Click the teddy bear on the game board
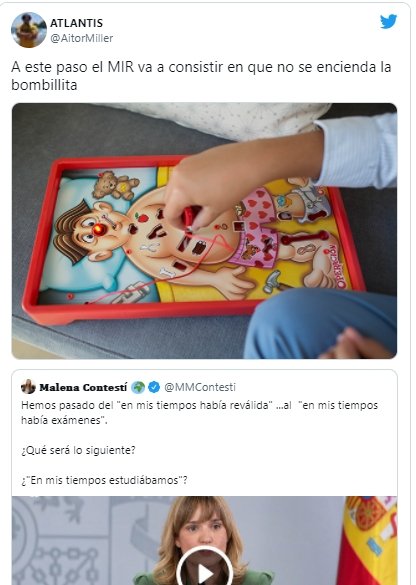Screen dimensions: 416x585 116,184
